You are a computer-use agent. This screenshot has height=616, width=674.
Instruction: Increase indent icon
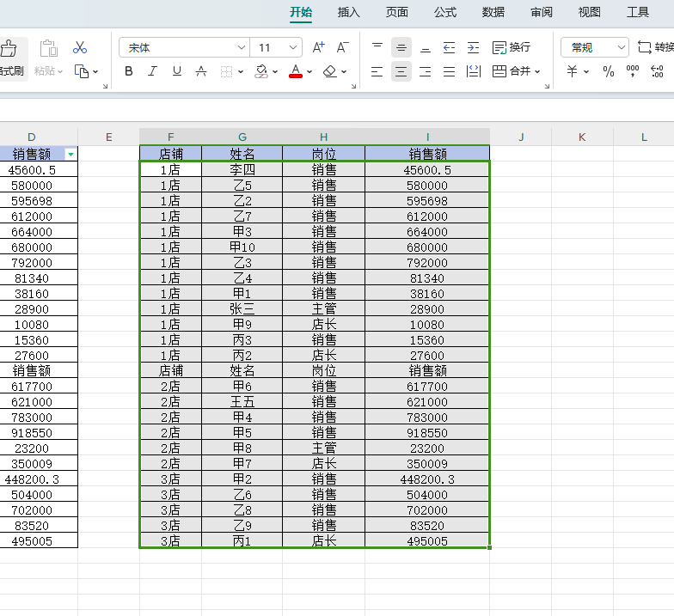tap(473, 47)
